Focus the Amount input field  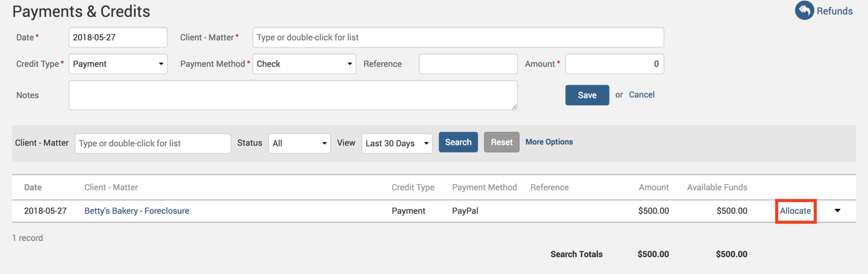coord(614,64)
